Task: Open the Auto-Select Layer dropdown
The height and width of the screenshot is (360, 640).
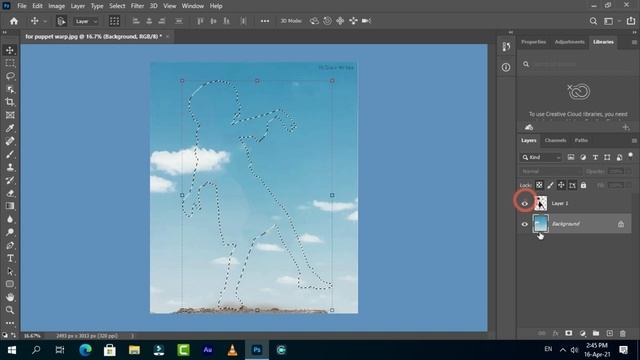Action: tap(86, 21)
